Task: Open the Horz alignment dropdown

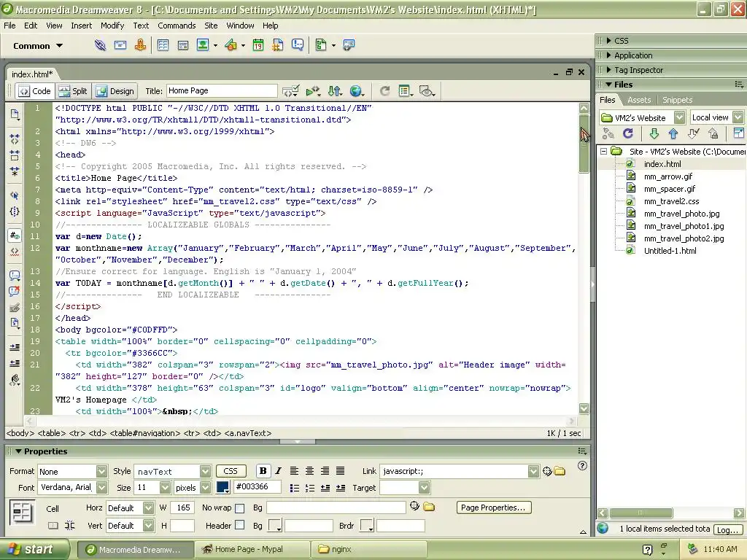Action: pos(148,508)
